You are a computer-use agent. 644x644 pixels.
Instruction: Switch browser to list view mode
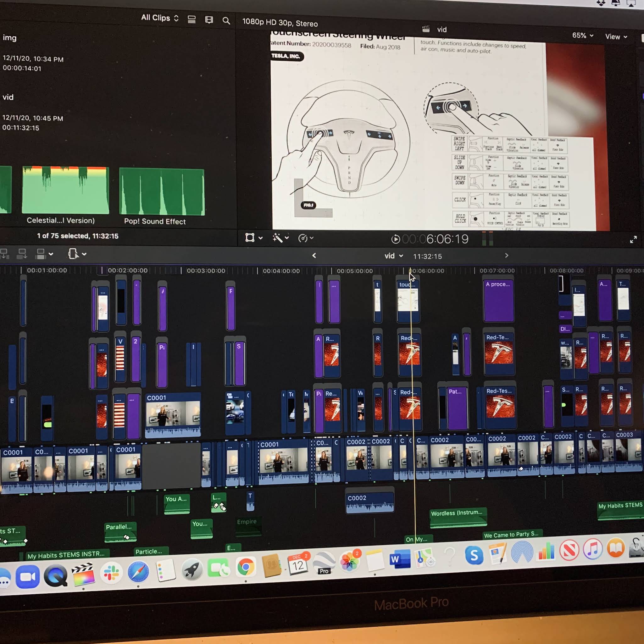click(x=192, y=19)
